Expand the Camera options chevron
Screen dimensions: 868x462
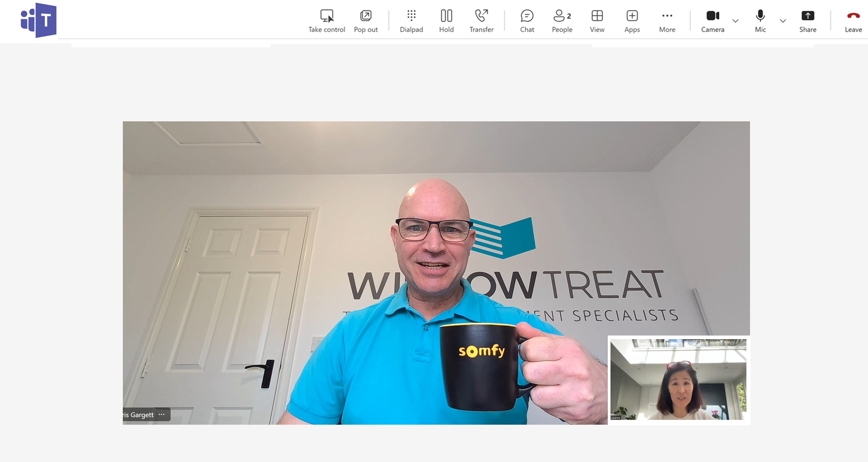click(735, 21)
